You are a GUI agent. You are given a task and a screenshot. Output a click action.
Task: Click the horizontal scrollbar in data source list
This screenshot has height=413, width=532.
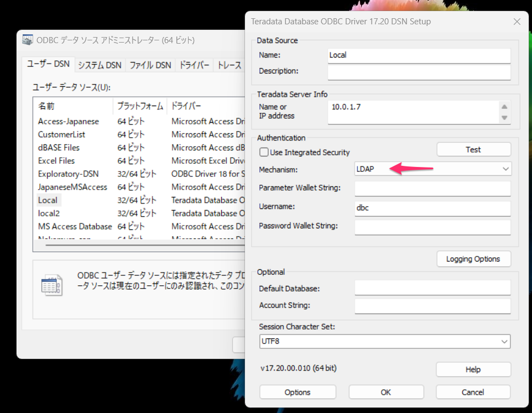(x=145, y=245)
